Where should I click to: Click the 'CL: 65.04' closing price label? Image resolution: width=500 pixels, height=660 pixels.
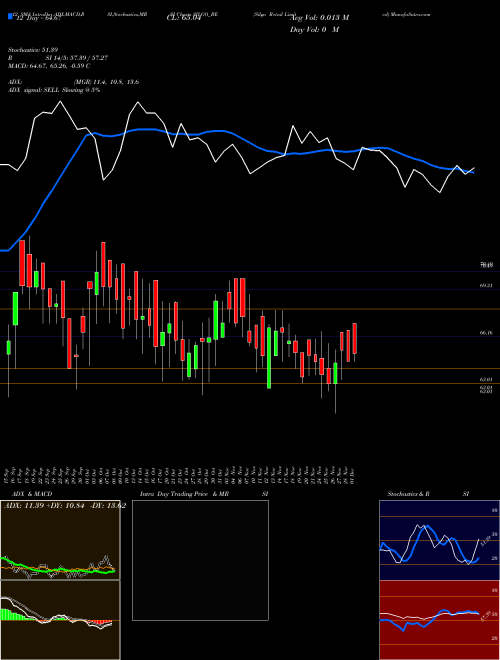(x=183, y=18)
